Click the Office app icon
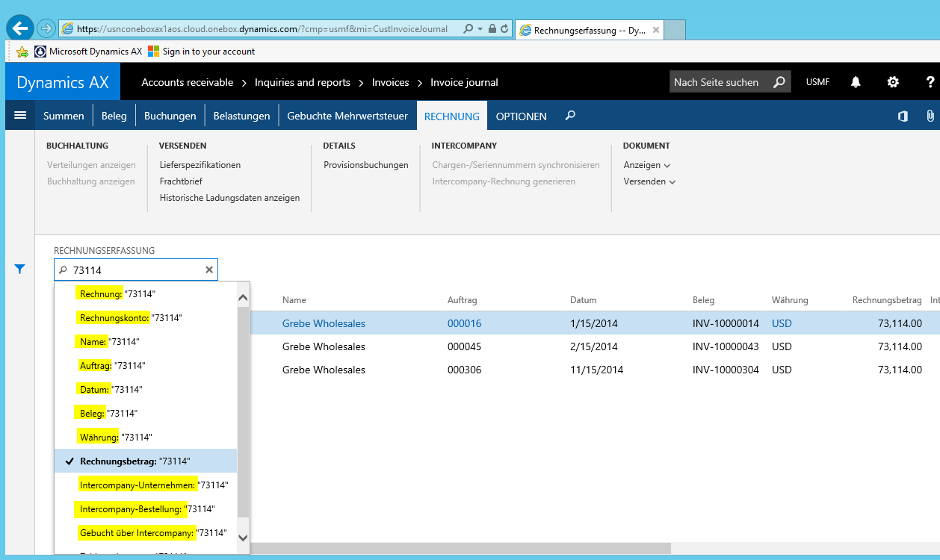Viewport: 940px width, 560px height. 903,116
